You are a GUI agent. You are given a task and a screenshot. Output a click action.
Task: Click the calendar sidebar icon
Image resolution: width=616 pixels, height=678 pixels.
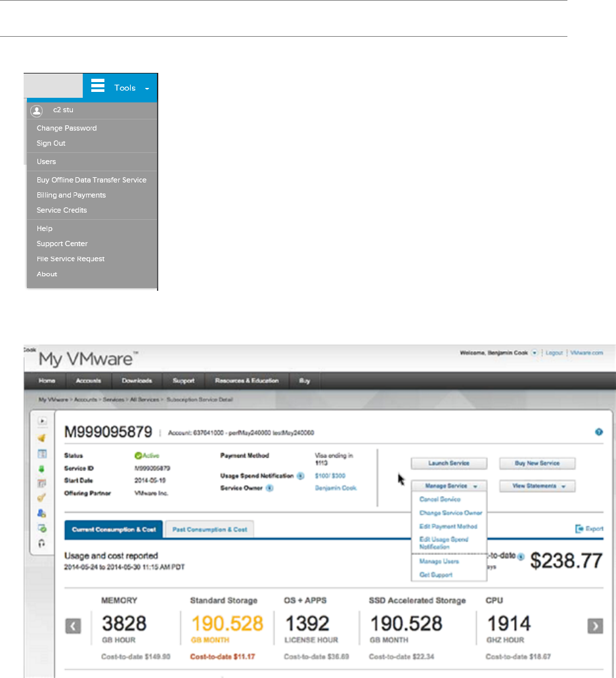point(41,484)
